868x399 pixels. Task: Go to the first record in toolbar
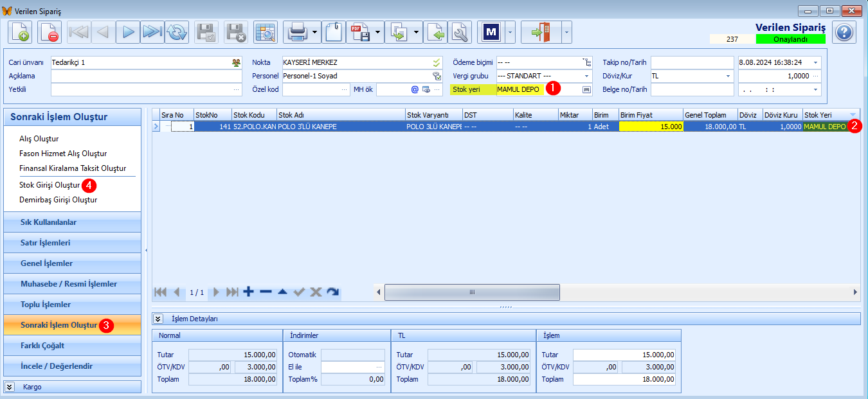[x=79, y=32]
